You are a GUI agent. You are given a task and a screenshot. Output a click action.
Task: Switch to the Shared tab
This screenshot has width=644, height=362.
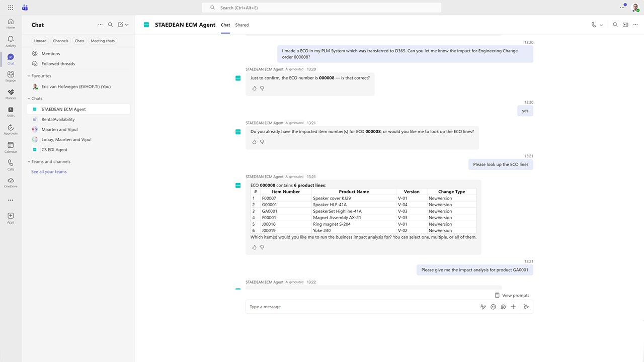242,25
